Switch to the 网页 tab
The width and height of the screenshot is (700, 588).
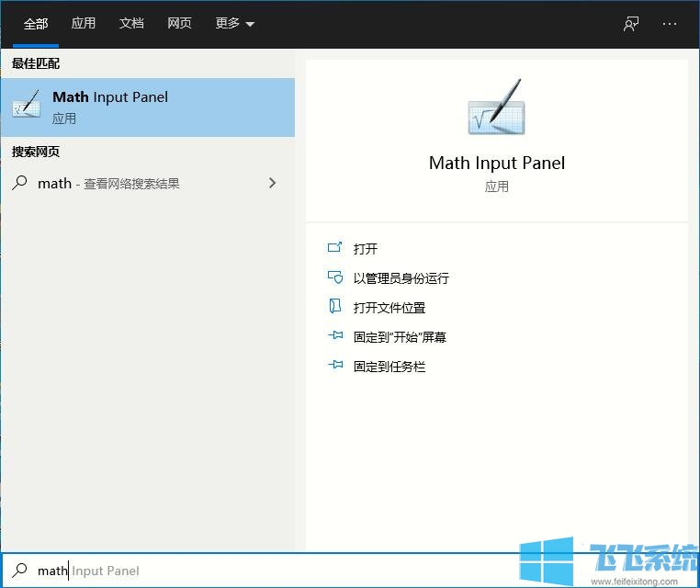(179, 23)
